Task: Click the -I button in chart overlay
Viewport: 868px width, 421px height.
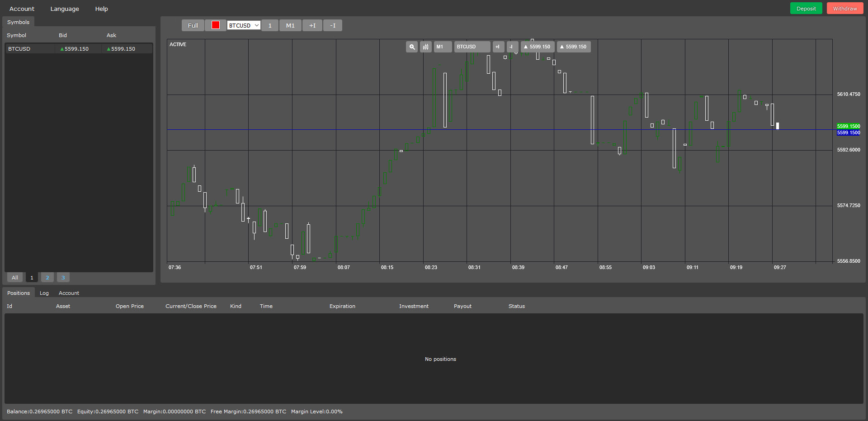Action: pos(512,47)
